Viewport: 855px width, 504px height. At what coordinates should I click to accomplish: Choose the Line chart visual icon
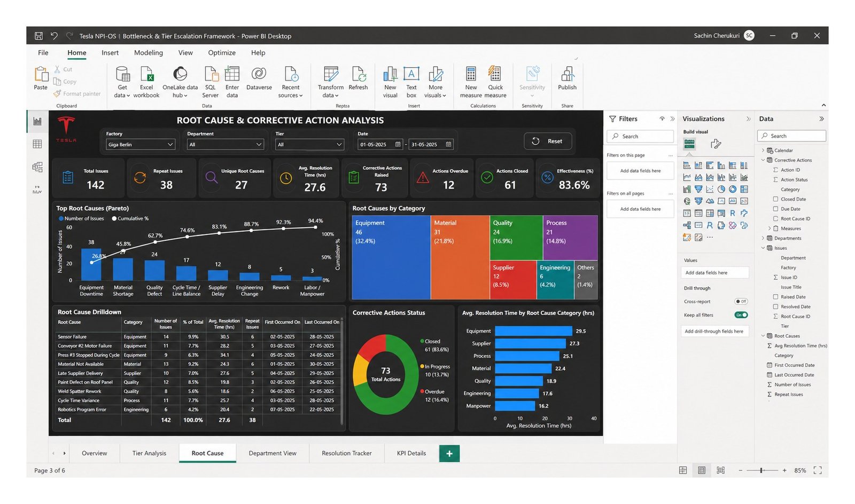[687, 177]
